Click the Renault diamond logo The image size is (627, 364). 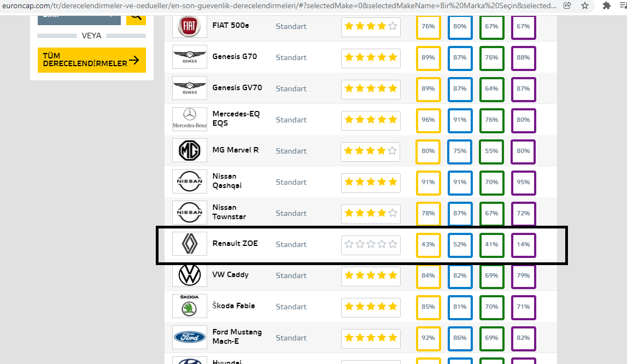[x=190, y=244]
